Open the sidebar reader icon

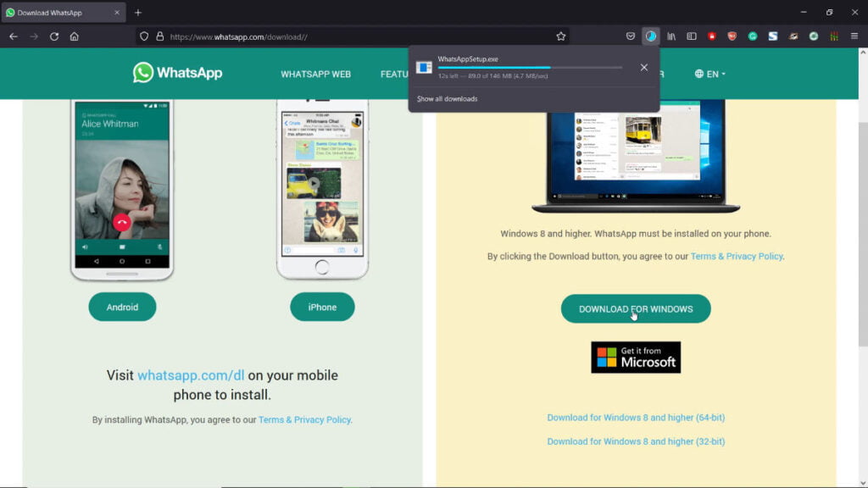pyautogui.click(x=692, y=36)
